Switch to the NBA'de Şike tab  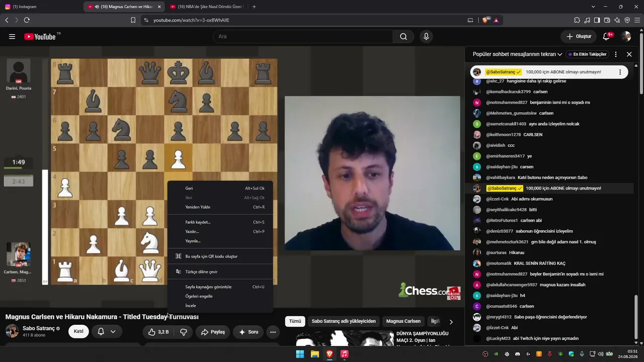pos(206,7)
